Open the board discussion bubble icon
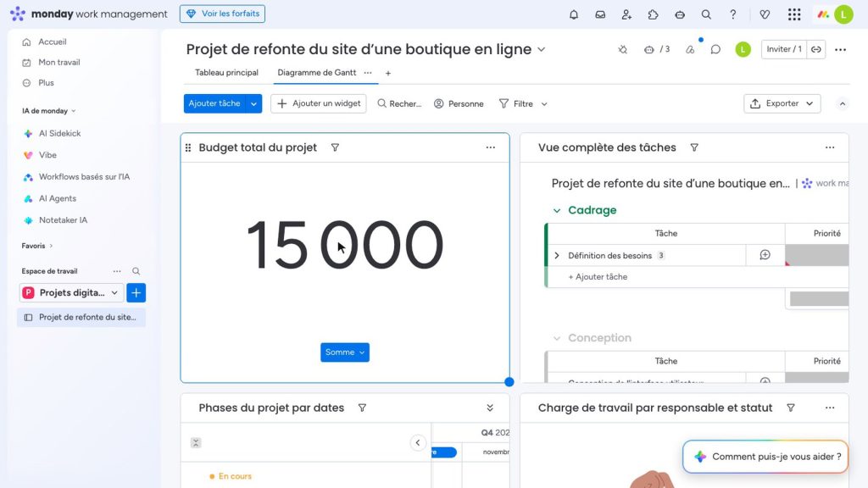868x488 pixels. pos(715,49)
